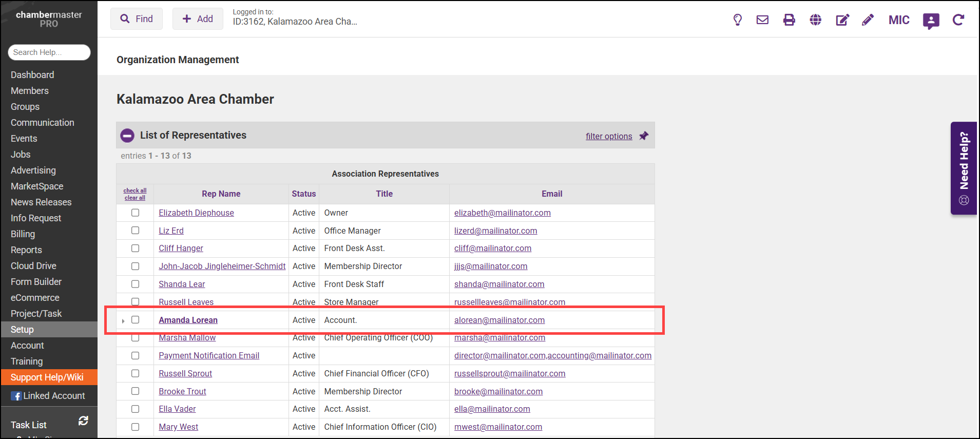Image resolution: width=980 pixels, height=439 pixels.
Task: Expand the Amanda Lorean row arrow
Action: 123,321
